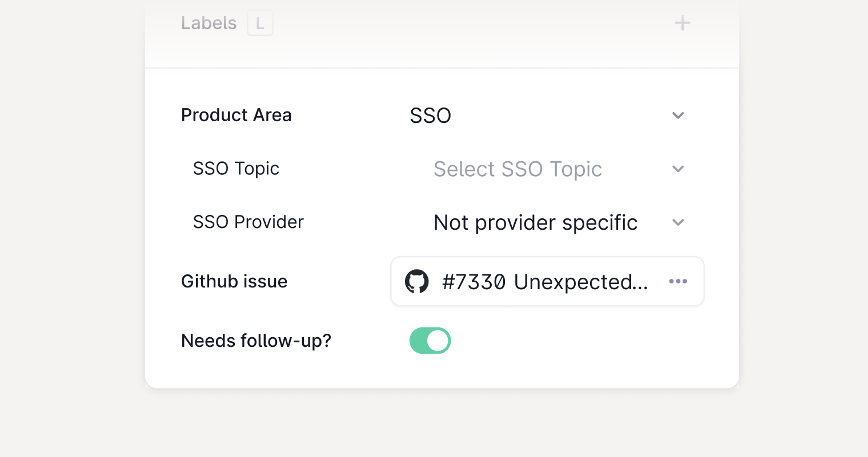Image resolution: width=868 pixels, height=457 pixels.
Task: Click the SSO Provider dropdown chevron
Action: click(678, 222)
